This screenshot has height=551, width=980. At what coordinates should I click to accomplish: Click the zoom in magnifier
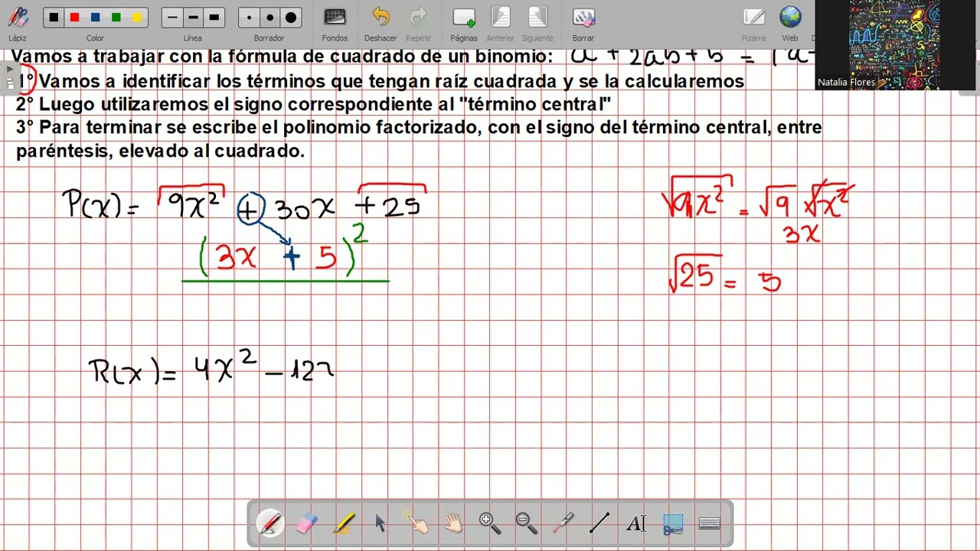489,523
